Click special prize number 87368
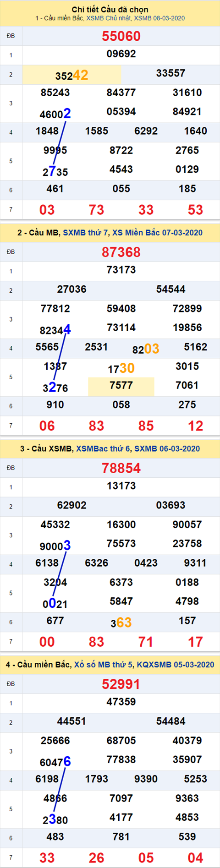 click(x=121, y=252)
